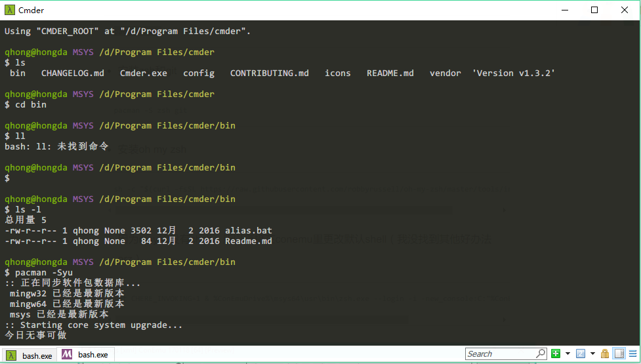Open the new console dropdown arrow

pyautogui.click(x=568, y=354)
